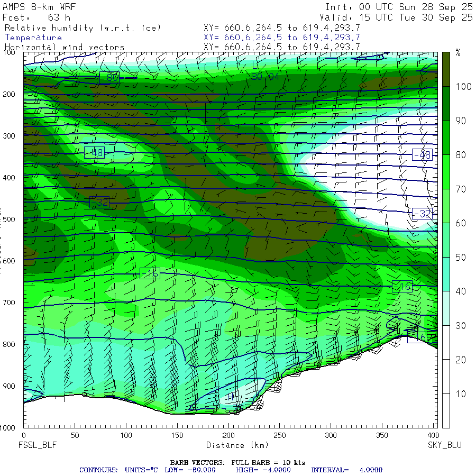Click the boxed '-80' temperature contour label
The width and height of the screenshot is (476, 476).
[x=109, y=78]
